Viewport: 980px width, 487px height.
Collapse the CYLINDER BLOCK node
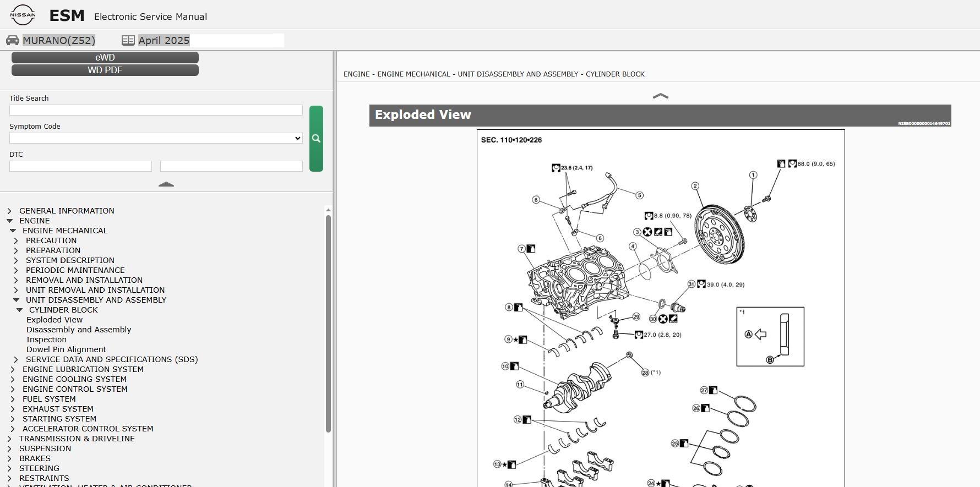coord(19,310)
